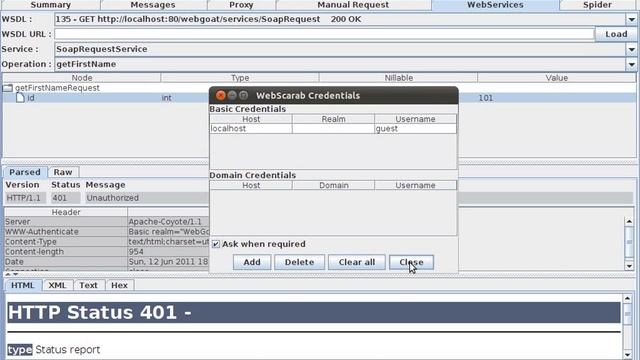
Task: Toggle the Ask when required checkbox
Action: pos(216,244)
